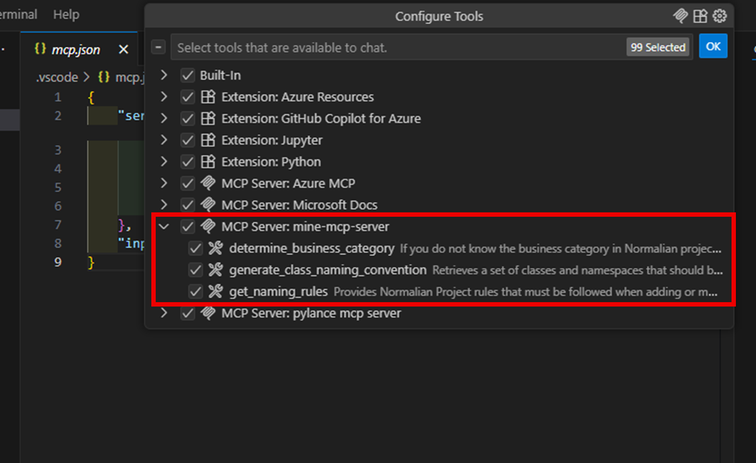This screenshot has width=756, height=463.
Task: Click line number 1 in the editor gutter
Action: coord(58,97)
